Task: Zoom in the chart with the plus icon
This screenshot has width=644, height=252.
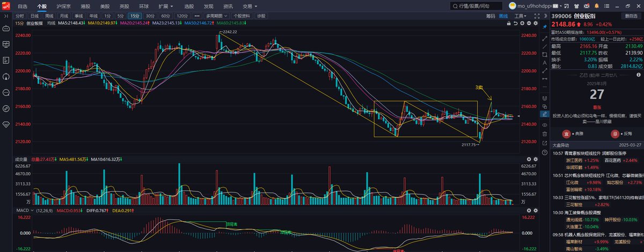Action: coord(523,24)
